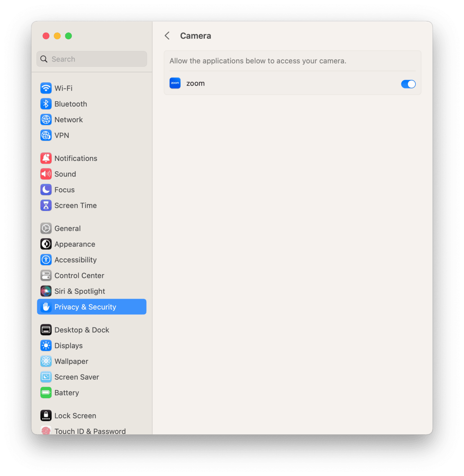Select Lock Screen label in sidebar
This screenshot has height=476, width=464.
coord(75,415)
